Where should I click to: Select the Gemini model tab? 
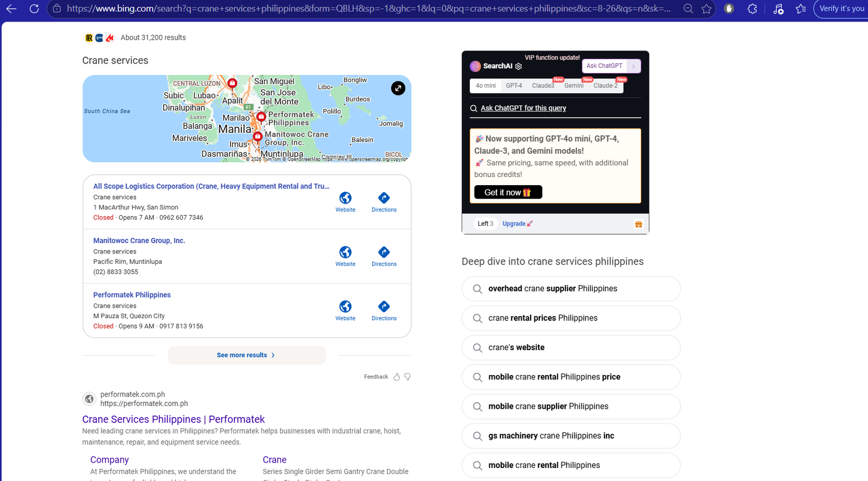573,86
